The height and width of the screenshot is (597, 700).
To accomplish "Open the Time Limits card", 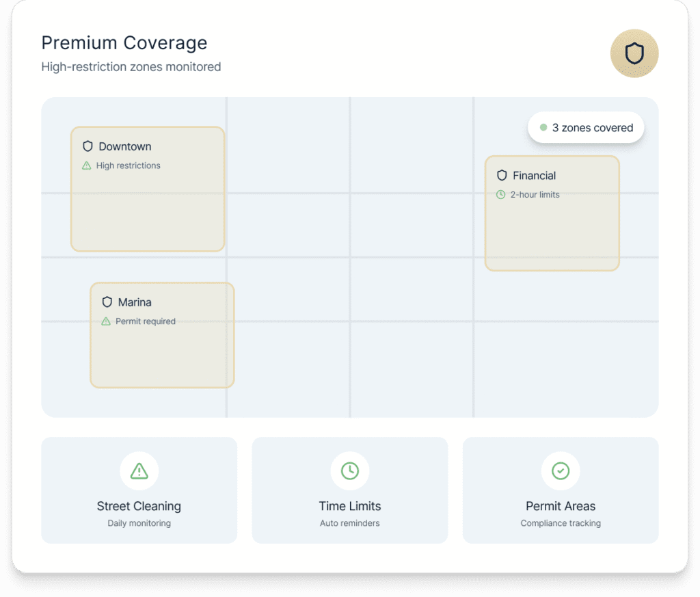I will 349,506.
